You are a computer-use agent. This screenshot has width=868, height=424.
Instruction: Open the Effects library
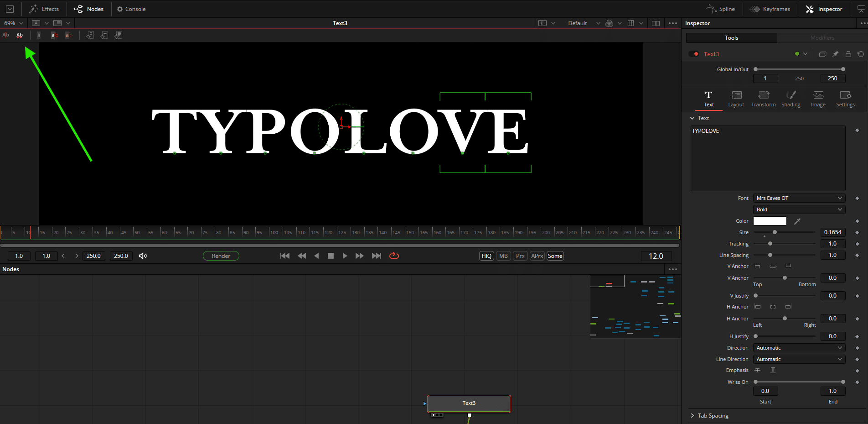44,9
